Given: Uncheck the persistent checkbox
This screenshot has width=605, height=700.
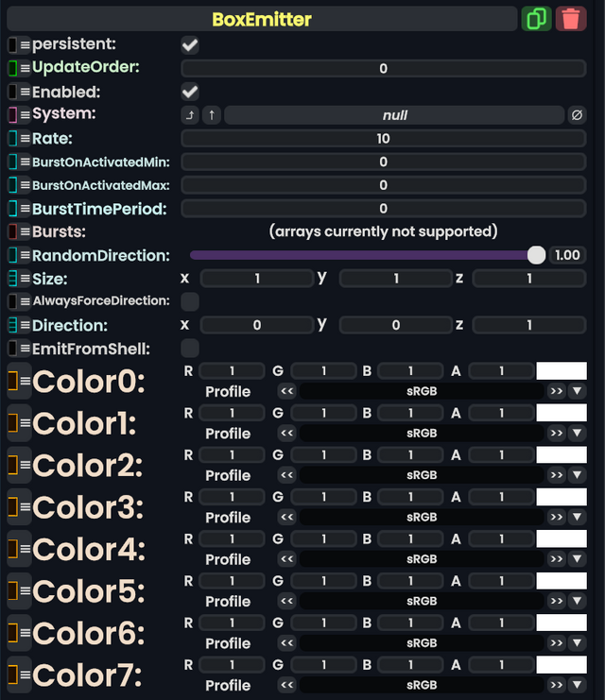Looking at the screenshot, I should pos(190,44).
